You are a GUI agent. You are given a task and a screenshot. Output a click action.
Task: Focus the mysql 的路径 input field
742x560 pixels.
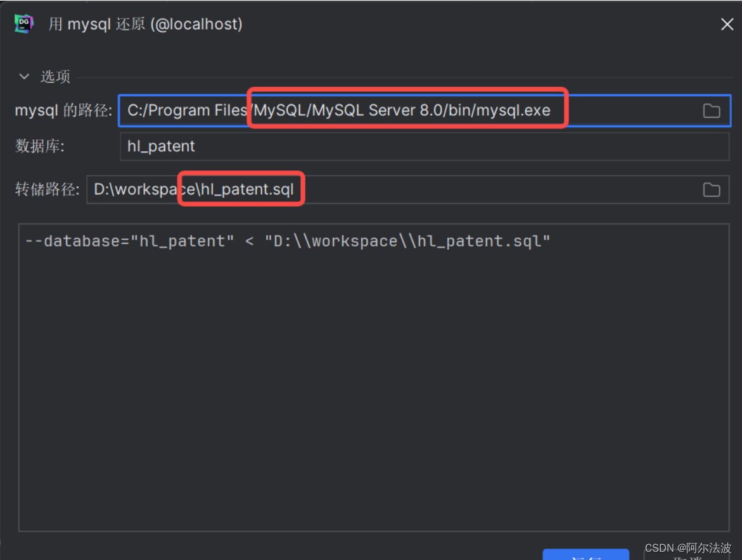pyautogui.click(x=425, y=111)
